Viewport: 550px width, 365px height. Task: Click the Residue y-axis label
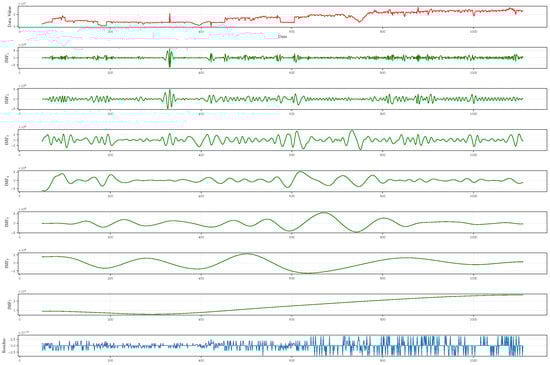(4, 345)
